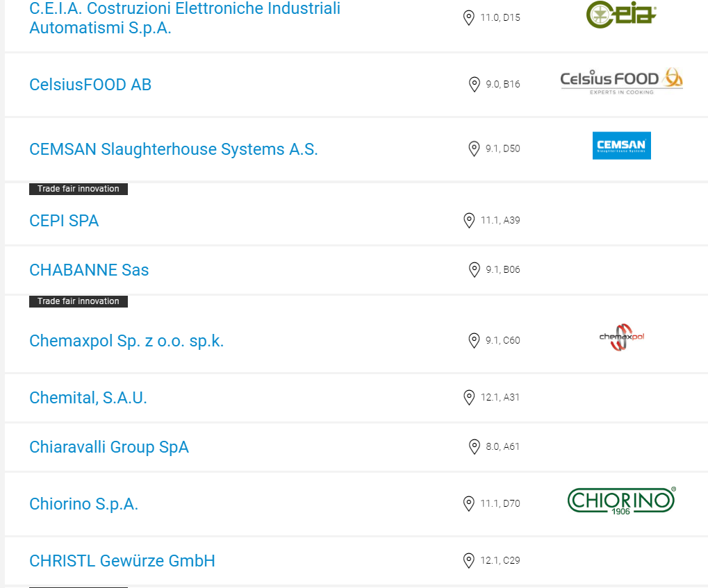Open Chemaxpol Sp. z o.o. sp.k. link
The image size is (708, 588).
(126, 341)
